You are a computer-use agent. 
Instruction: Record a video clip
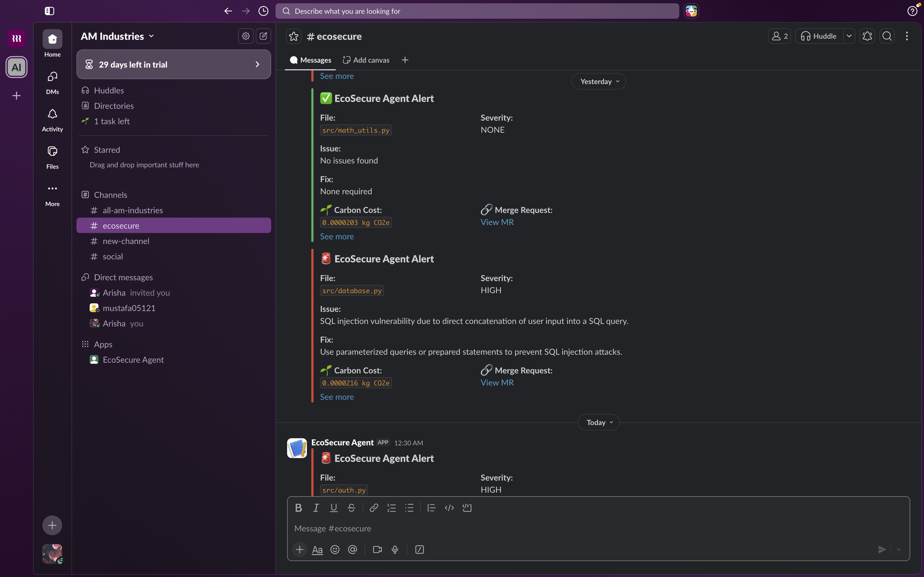coord(377,550)
